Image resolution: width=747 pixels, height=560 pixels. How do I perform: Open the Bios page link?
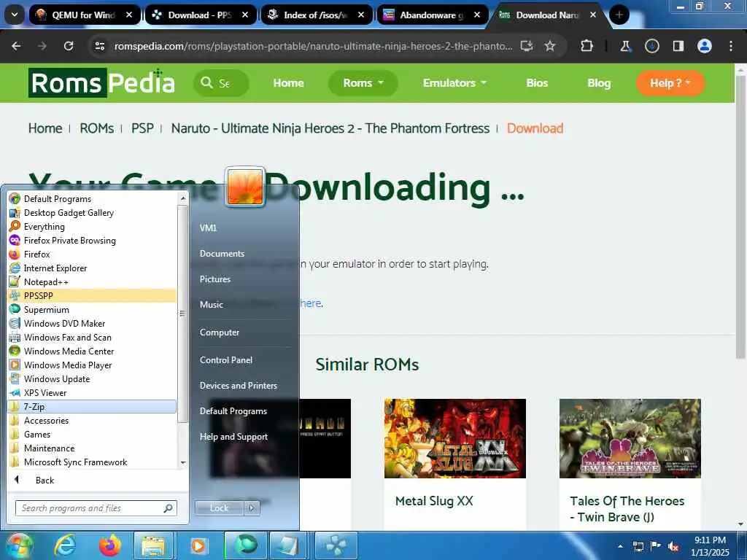(x=537, y=83)
